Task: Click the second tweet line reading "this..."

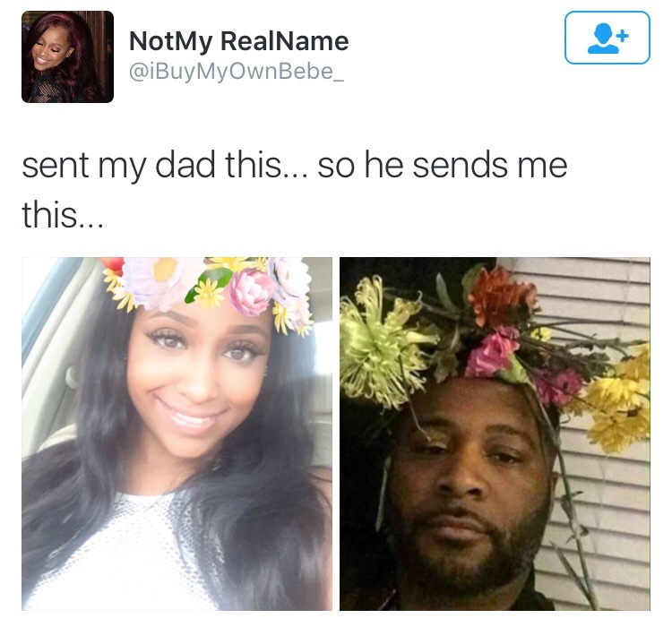Action: click(63, 214)
